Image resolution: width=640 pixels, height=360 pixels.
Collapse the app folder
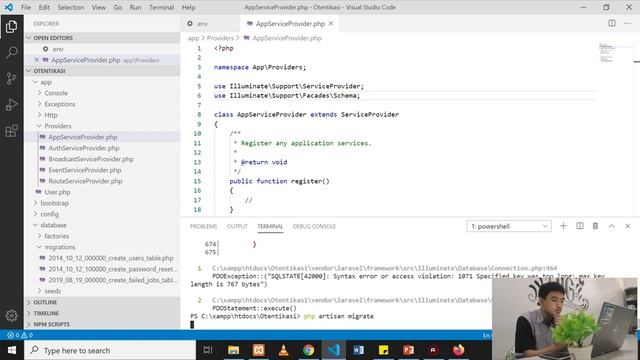coord(102,82)
